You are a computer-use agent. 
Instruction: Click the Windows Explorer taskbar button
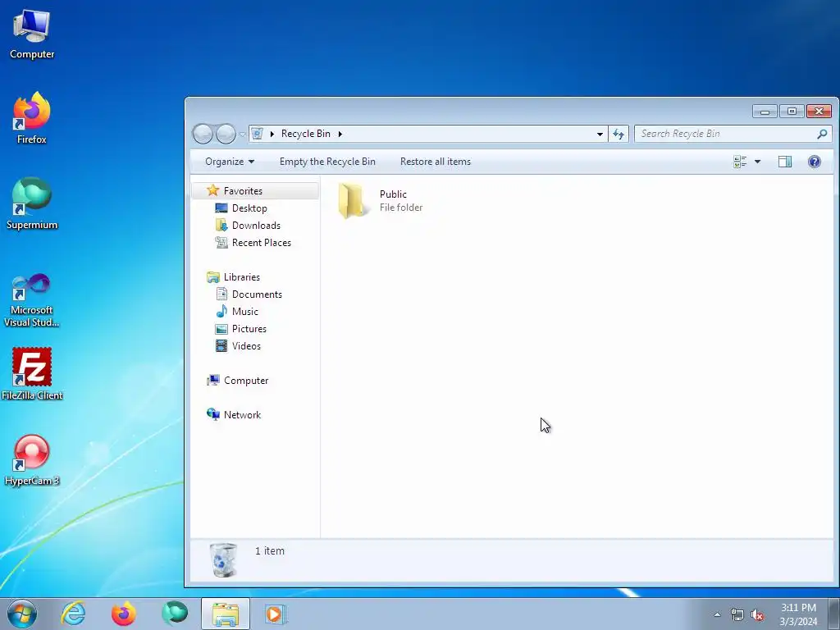(226, 614)
